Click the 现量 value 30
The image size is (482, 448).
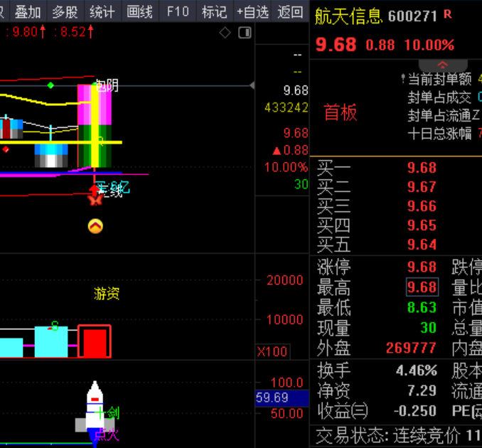click(x=429, y=328)
